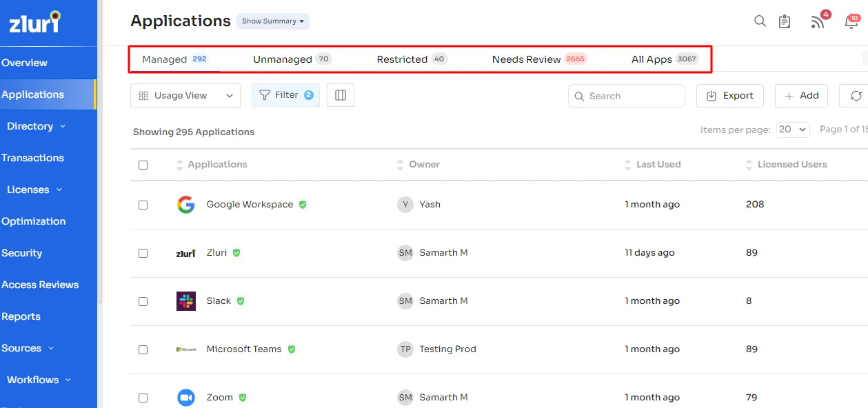The width and height of the screenshot is (868, 408).
Task: Sort by Licensed Users column arrows
Action: pyautogui.click(x=749, y=165)
